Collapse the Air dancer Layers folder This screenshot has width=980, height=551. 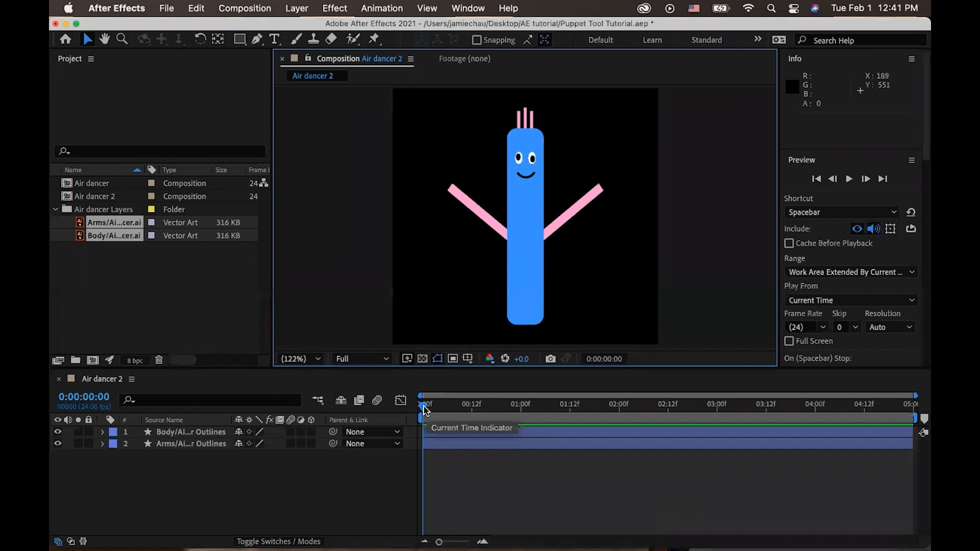tap(56, 209)
